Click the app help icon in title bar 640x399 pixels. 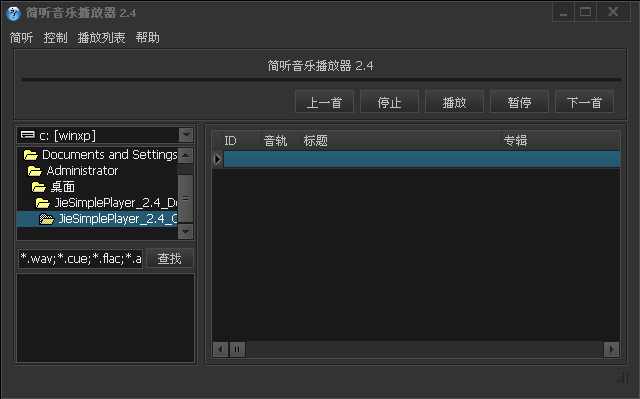[13, 13]
